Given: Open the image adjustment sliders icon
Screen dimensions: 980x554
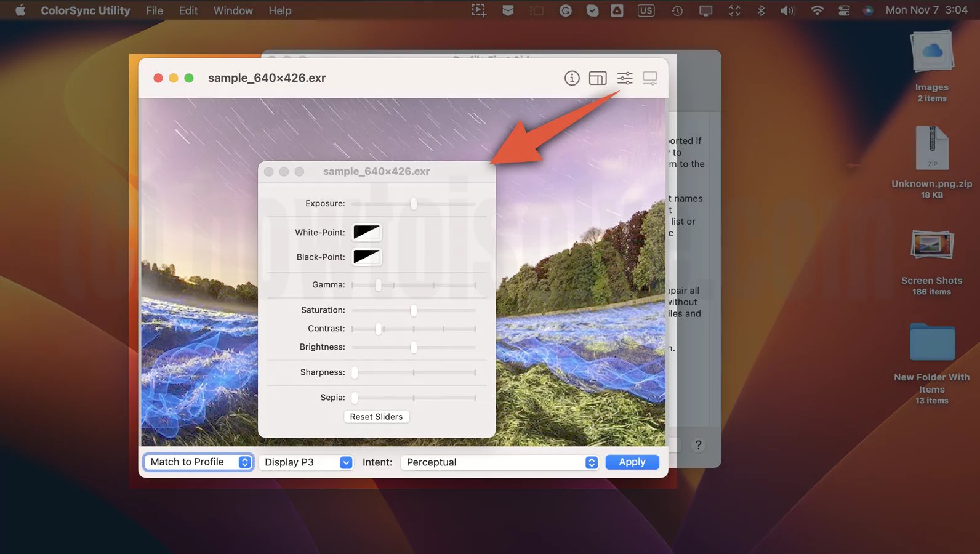Looking at the screenshot, I should 625,78.
